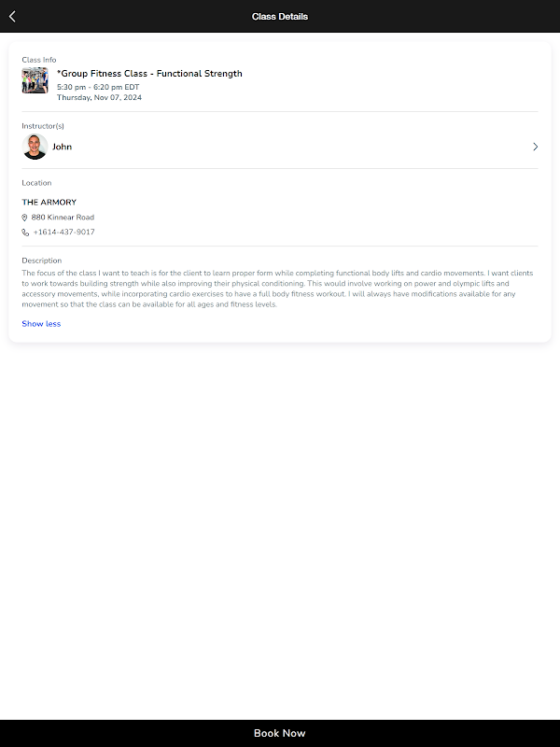Tap the phone handset icon
Viewport: 560px width, 747px height.
25,233
